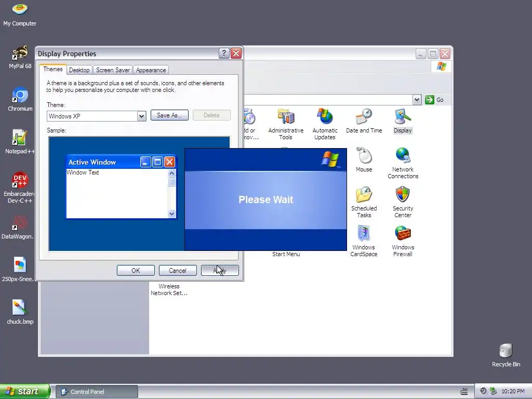This screenshot has width=532, height=399.
Task: Select chuck.bmp file on desktop
Action: [20, 312]
